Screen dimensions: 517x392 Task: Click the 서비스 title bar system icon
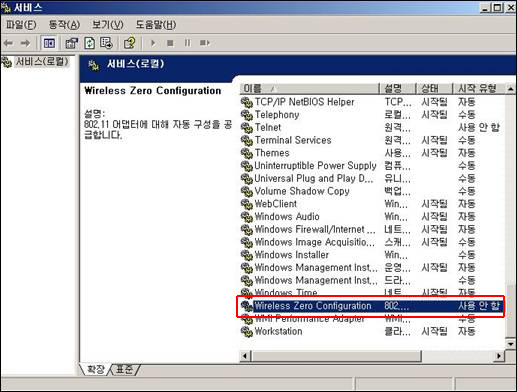(x=6, y=7)
